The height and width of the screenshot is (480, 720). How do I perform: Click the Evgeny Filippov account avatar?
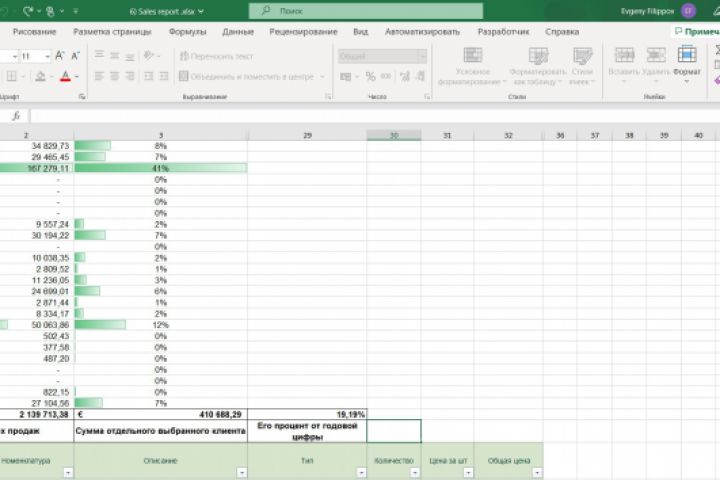click(x=688, y=11)
